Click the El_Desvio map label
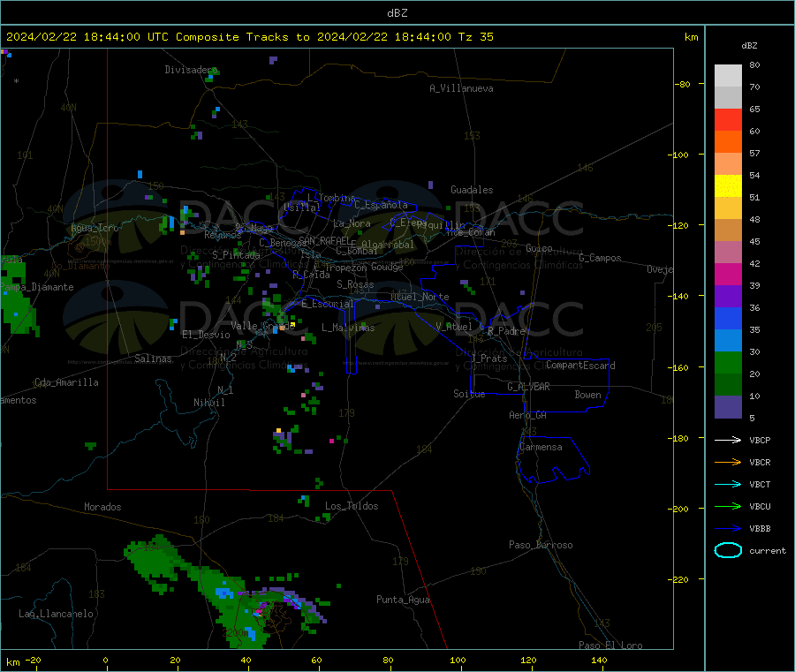The height and width of the screenshot is (672, 795). 206,335
